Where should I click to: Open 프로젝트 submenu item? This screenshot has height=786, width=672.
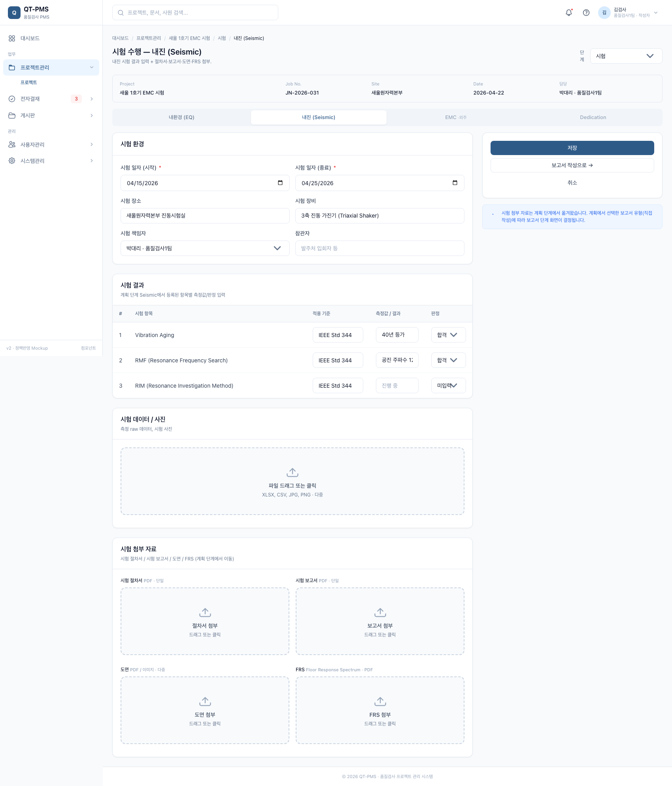[29, 82]
